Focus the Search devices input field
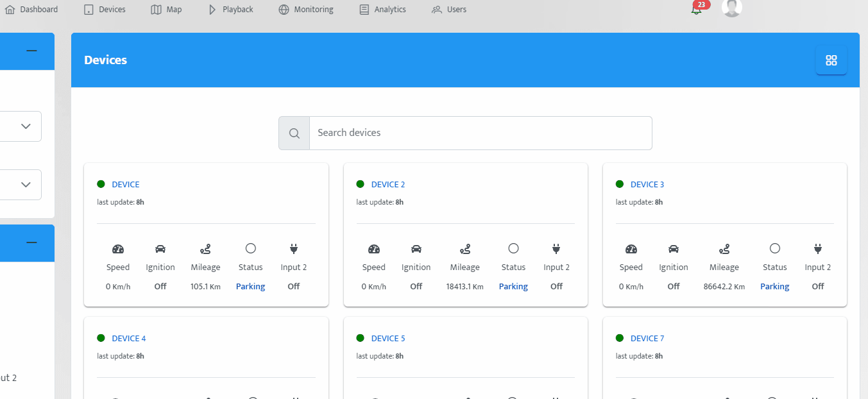Image resolution: width=868 pixels, height=399 pixels. [x=481, y=133]
